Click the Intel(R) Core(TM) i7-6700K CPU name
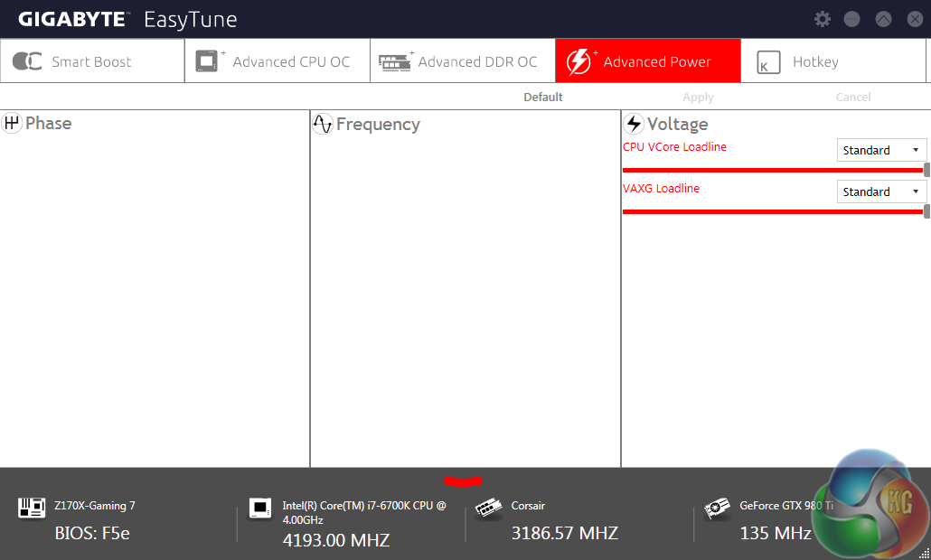This screenshot has width=931, height=560. click(364, 512)
